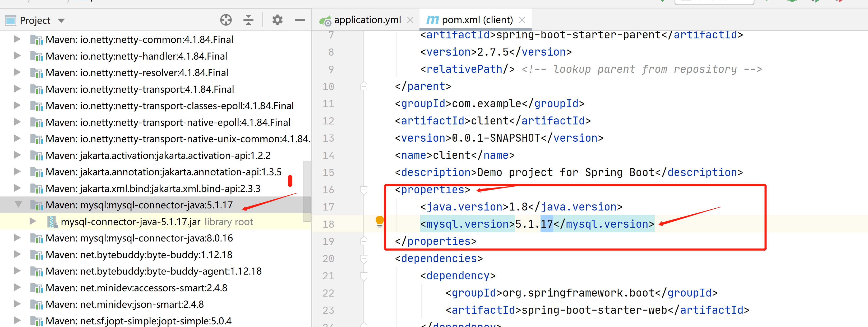Collapse the mysql-connector-java:5.1.17 library node
Image resolution: width=868 pixels, height=327 pixels.
[18, 204]
